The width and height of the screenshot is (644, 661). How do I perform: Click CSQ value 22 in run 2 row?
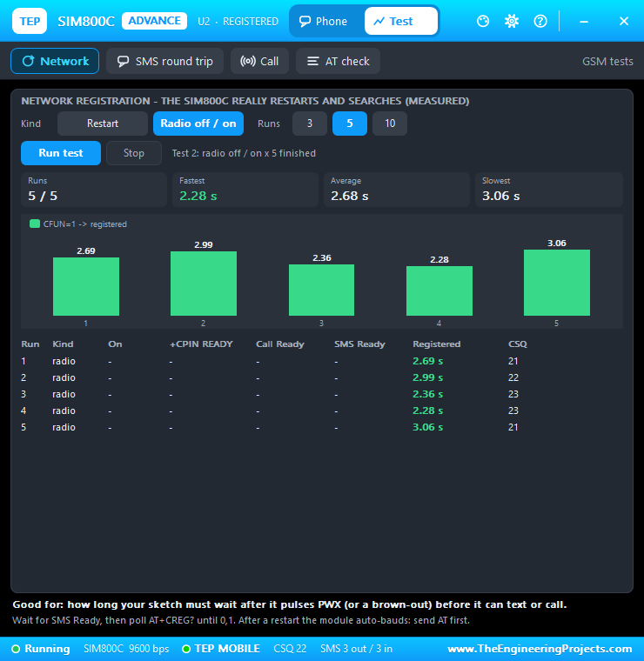point(513,377)
